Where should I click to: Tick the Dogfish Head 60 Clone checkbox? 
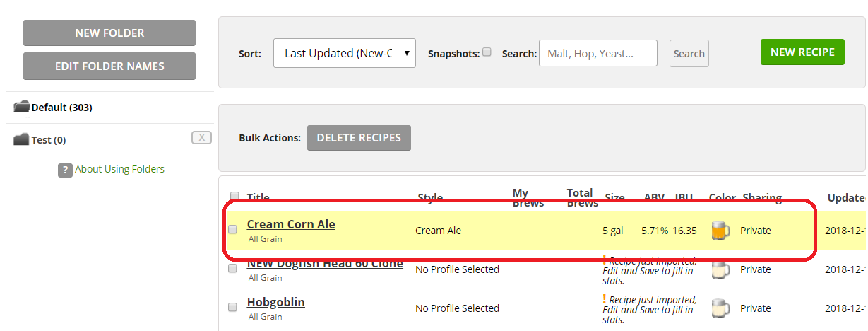click(x=233, y=269)
